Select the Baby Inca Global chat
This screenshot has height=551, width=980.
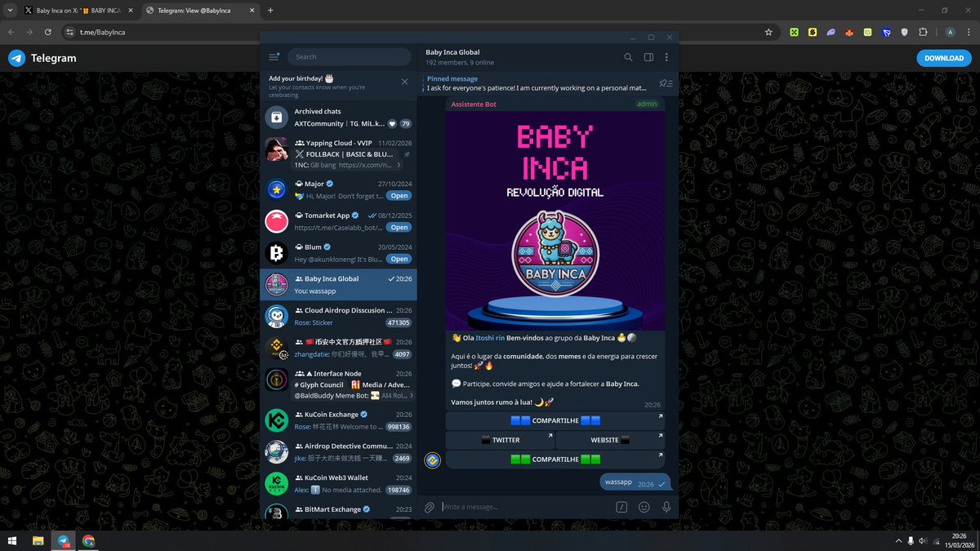click(x=338, y=285)
